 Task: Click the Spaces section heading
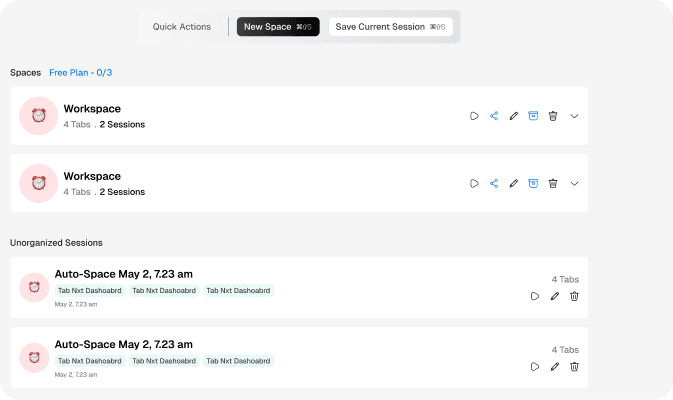tap(25, 73)
